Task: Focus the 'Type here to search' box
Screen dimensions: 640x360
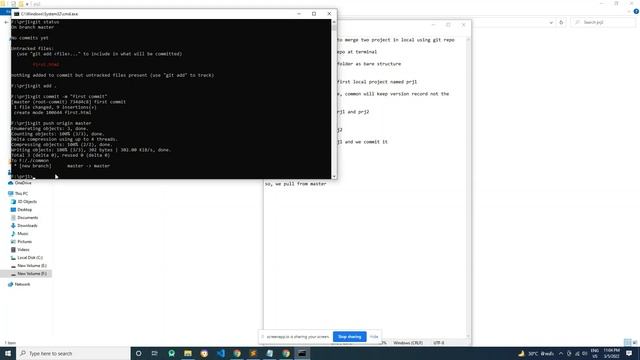Action: [x=73, y=353]
